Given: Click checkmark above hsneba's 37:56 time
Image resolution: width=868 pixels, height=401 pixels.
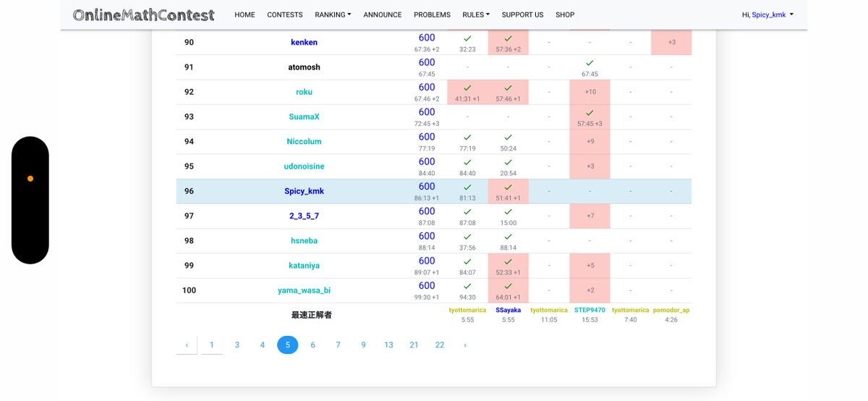Looking at the screenshot, I should click(467, 236).
